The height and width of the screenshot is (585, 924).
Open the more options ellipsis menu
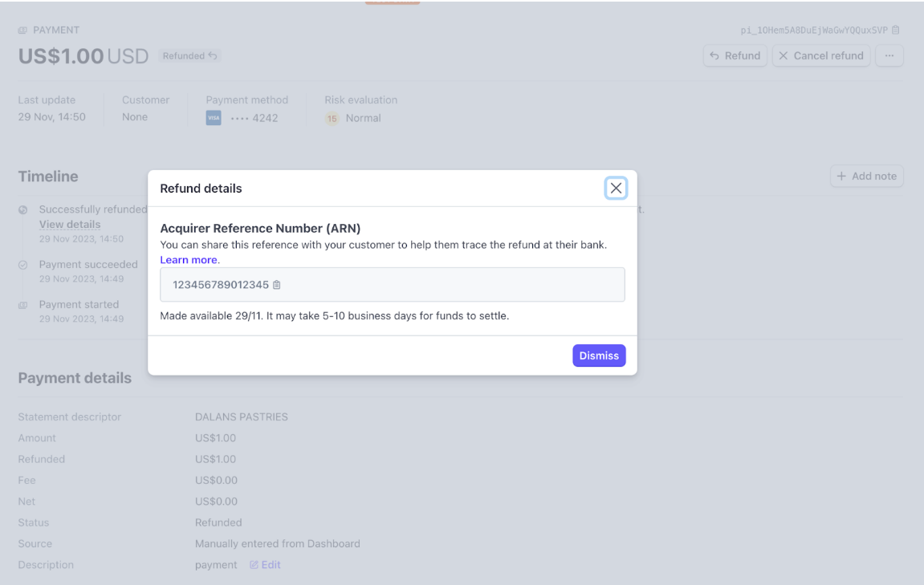click(889, 55)
